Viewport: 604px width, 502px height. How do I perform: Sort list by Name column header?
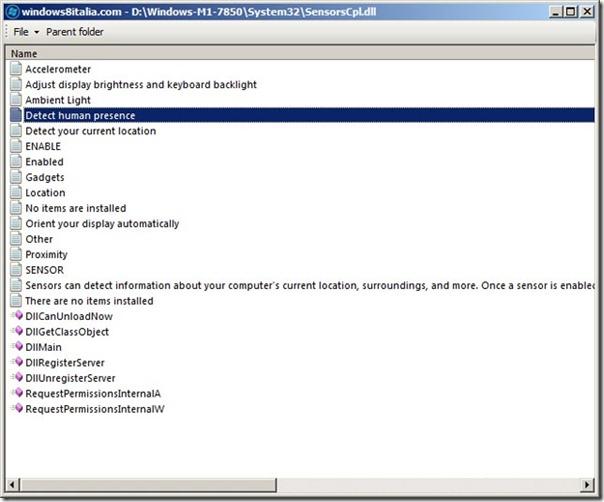(x=25, y=53)
